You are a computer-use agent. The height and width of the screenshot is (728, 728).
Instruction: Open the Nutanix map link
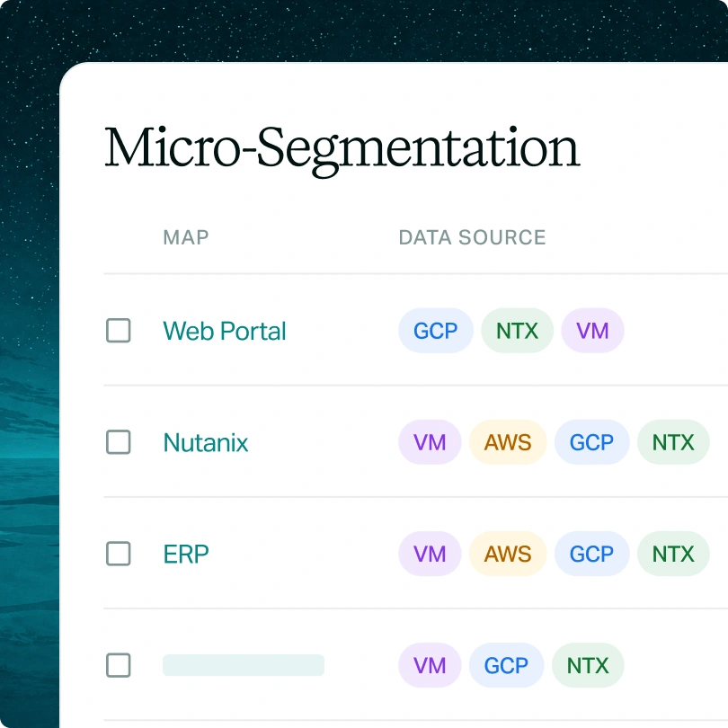tap(206, 442)
